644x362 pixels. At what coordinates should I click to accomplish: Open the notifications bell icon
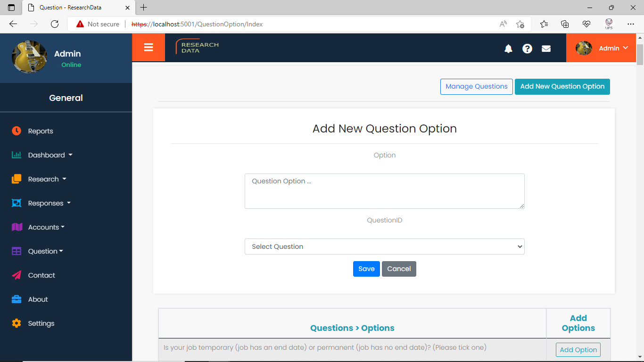pyautogui.click(x=508, y=49)
